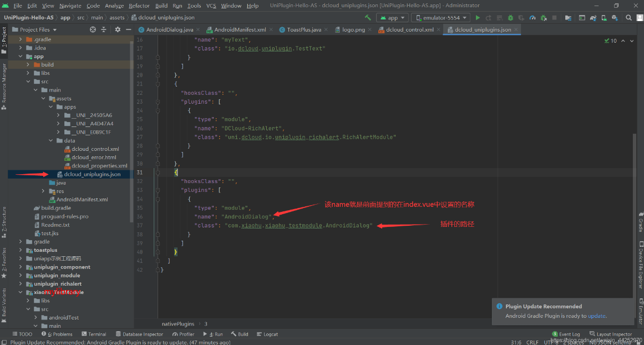Open the Profile app gauge icon

coord(533,18)
